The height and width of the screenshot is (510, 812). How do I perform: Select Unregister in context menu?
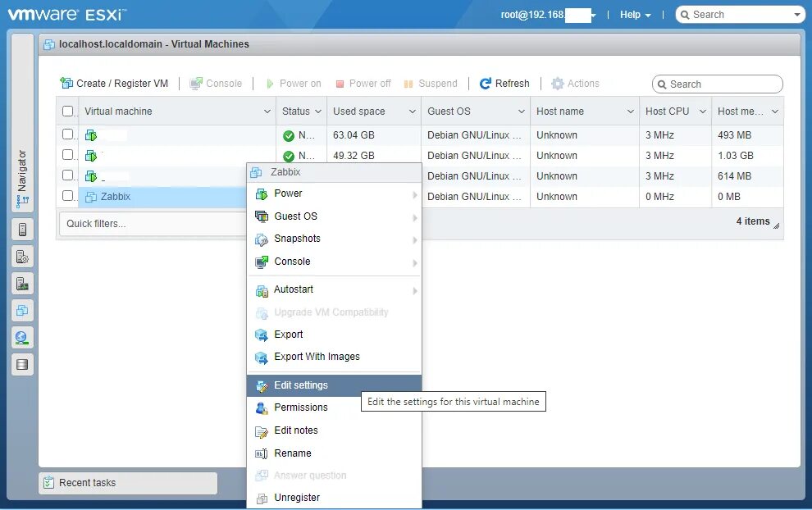pyautogui.click(x=335, y=498)
